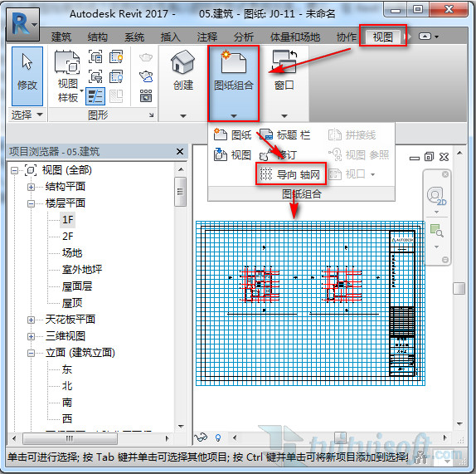Click the 修订 revisions button

tap(279, 155)
